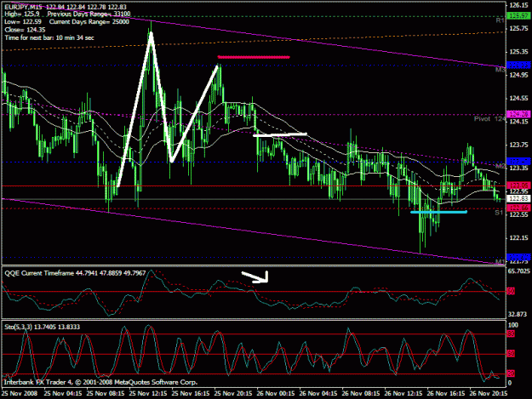
Task: Click the 124.95 price scale value
Action: click(x=518, y=75)
